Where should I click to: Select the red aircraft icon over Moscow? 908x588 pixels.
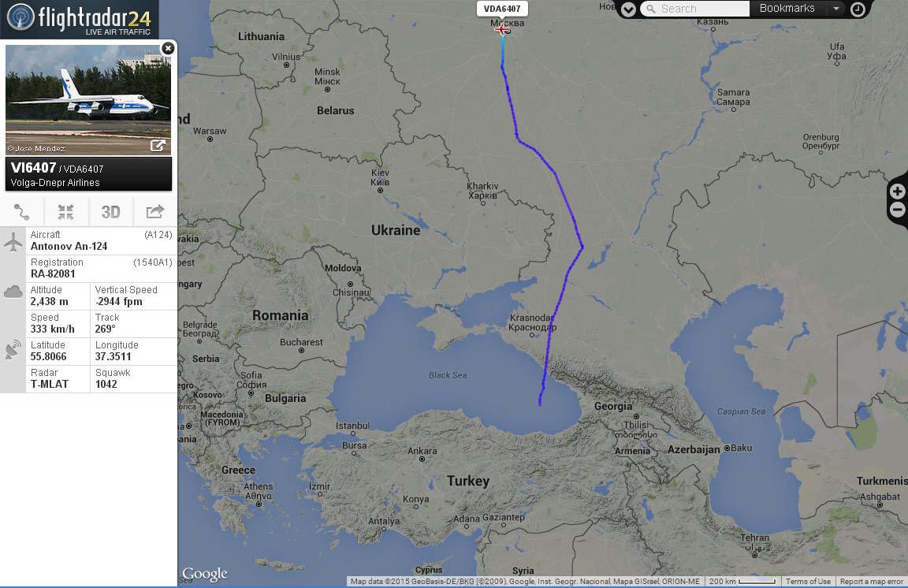coord(502,29)
